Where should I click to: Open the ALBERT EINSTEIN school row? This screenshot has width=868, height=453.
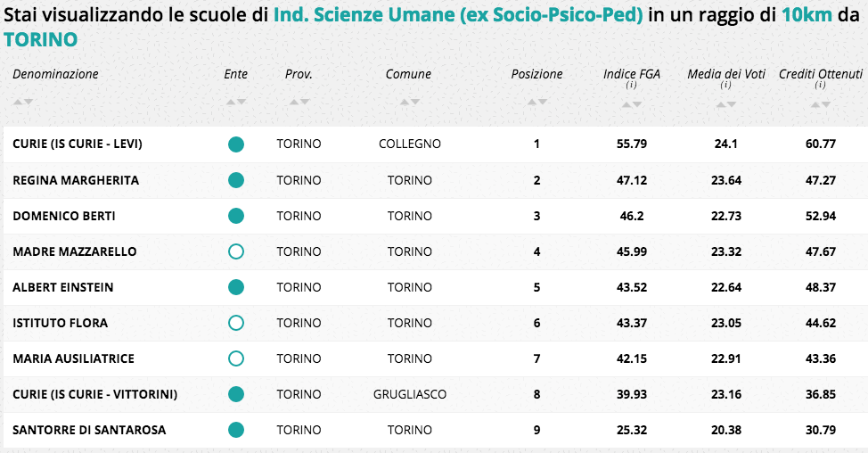[63, 287]
